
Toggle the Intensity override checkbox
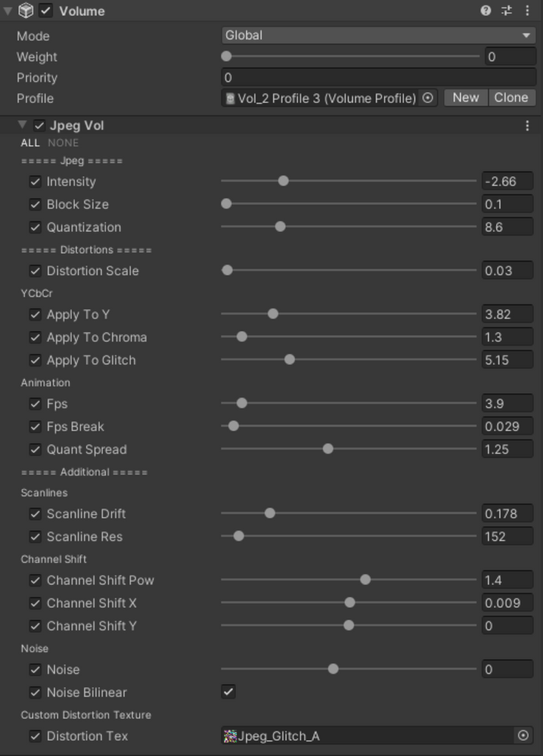point(36,182)
